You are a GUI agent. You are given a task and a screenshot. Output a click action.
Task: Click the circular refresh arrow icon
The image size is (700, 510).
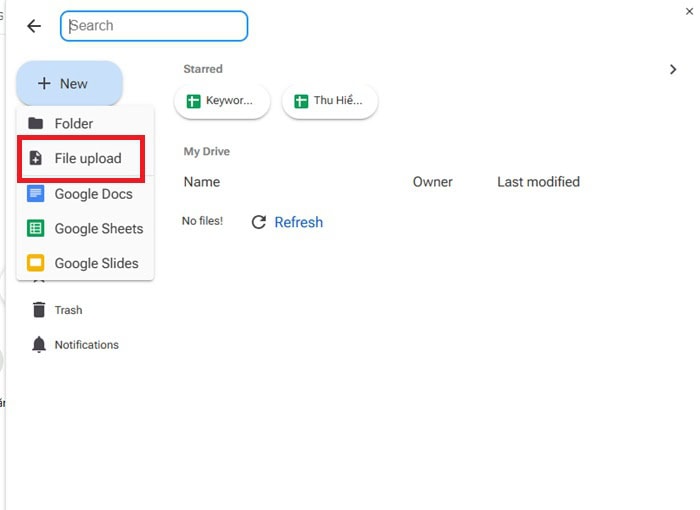coord(259,222)
